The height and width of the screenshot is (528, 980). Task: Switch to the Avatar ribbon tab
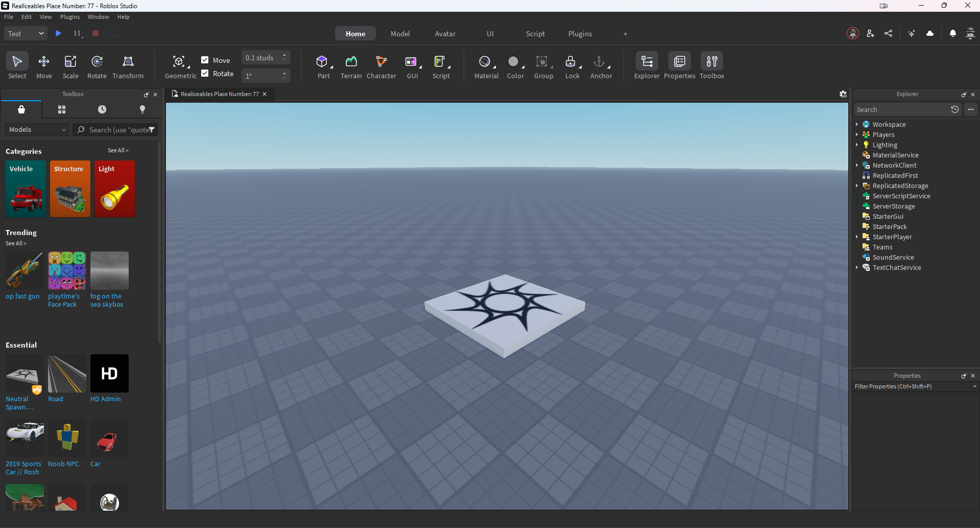click(445, 34)
